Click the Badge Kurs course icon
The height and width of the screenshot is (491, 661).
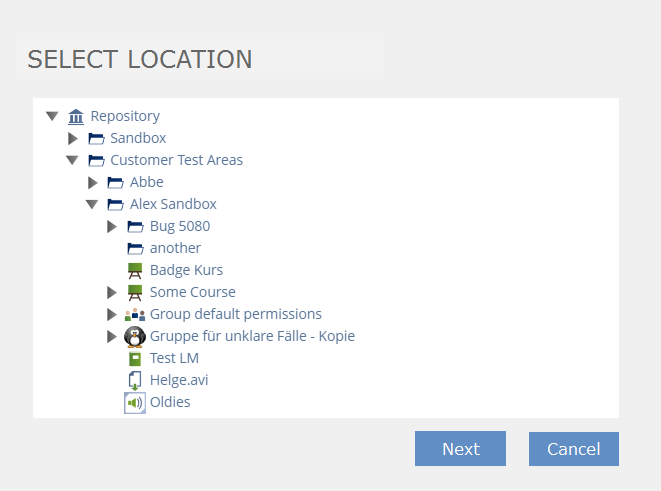coord(135,270)
